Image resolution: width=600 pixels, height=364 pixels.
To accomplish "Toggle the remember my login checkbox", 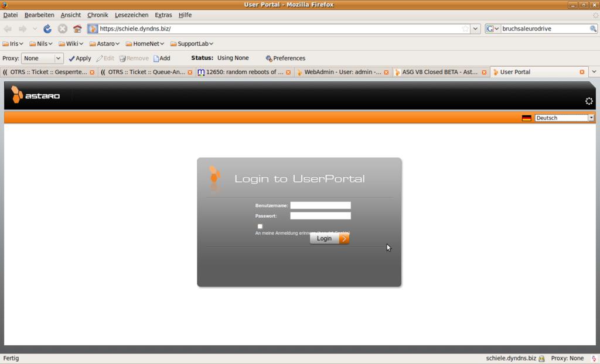I will 260,226.
